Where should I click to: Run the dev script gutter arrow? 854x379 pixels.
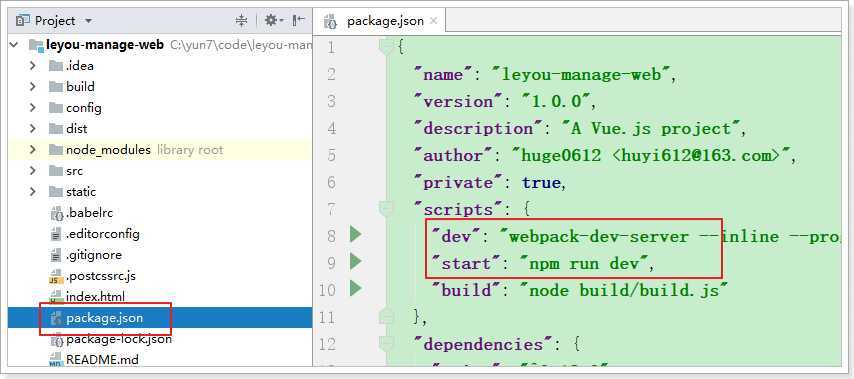[x=355, y=235]
